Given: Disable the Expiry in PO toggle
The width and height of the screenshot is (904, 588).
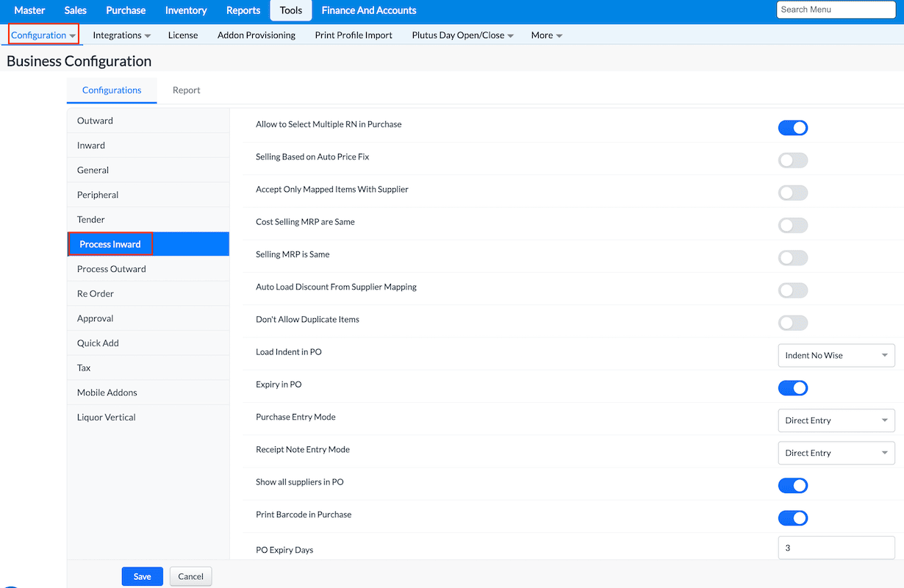Looking at the screenshot, I should (793, 387).
